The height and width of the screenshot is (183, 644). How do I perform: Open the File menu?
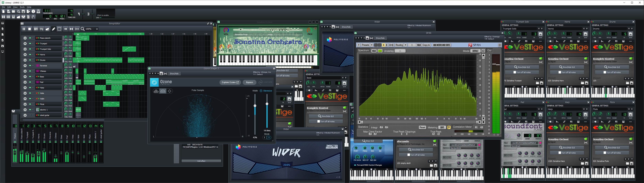3,7
